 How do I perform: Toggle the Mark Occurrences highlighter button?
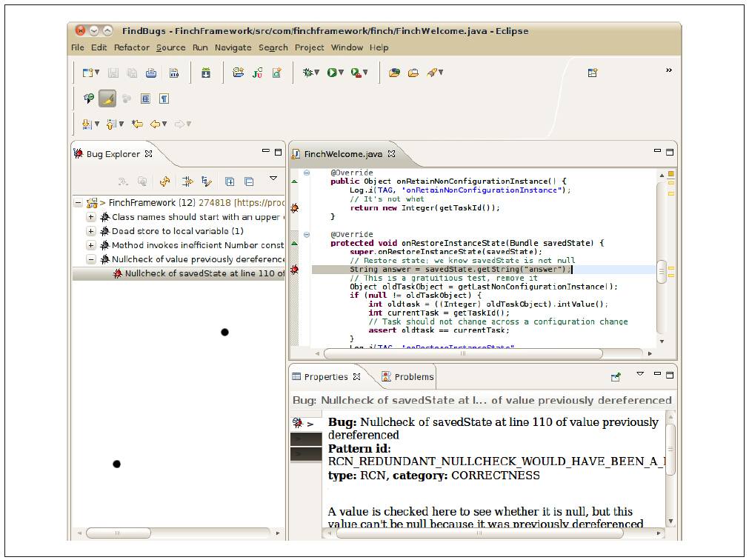(x=107, y=99)
